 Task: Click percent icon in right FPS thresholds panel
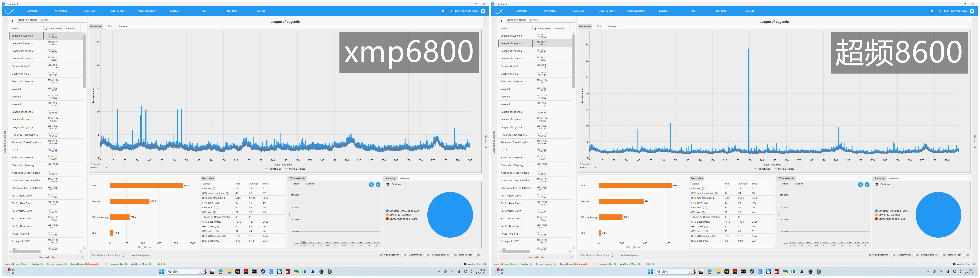point(860,185)
